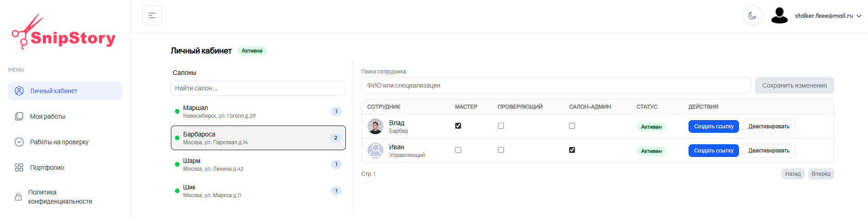Click Создать ссылку for Иван
The width and height of the screenshot is (868, 220).
[714, 151]
